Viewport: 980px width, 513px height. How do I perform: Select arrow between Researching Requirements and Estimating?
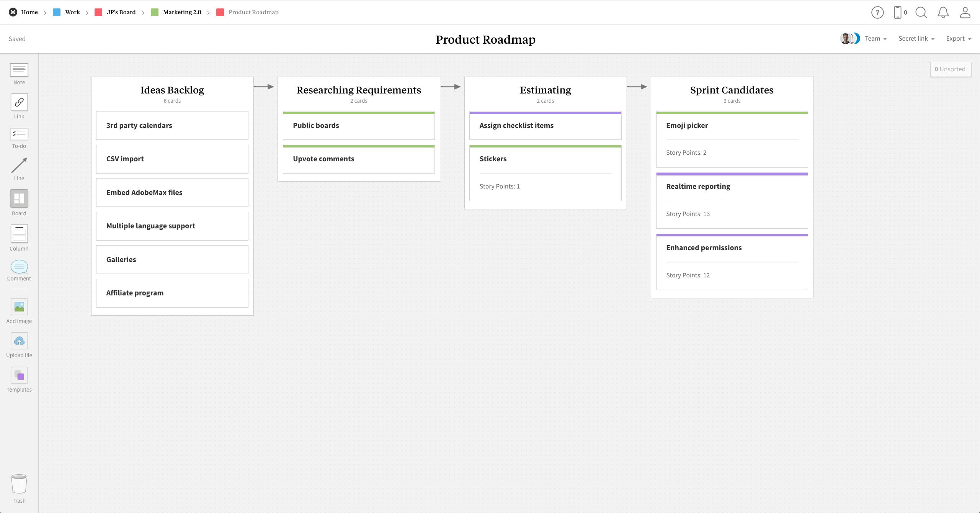pos(451,87)
